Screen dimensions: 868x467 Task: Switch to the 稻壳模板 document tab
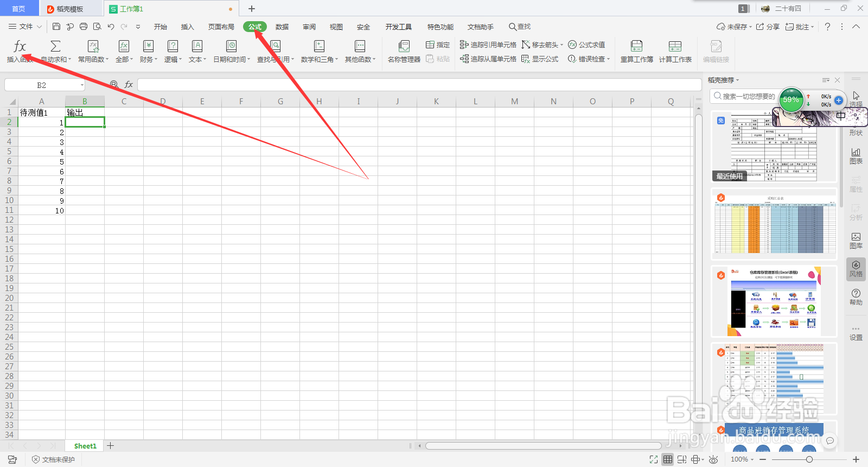(x=71, y=9)
